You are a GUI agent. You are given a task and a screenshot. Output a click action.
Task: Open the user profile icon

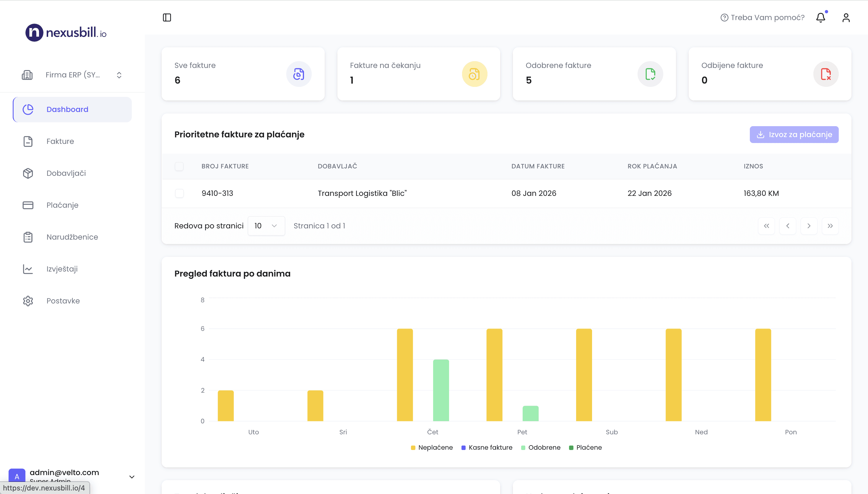point(846,17)
